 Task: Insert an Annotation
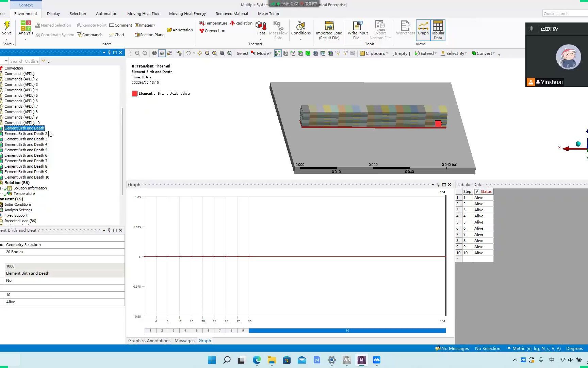(x=180, y=30)
